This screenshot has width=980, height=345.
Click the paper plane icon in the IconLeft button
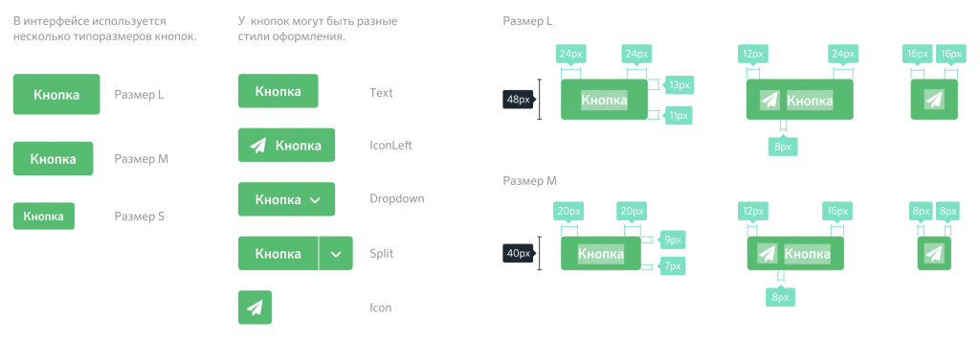(258, 146)
